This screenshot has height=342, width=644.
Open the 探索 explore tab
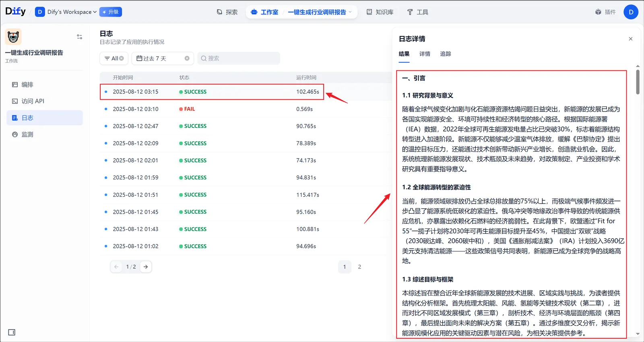click(x=227, y=12)
